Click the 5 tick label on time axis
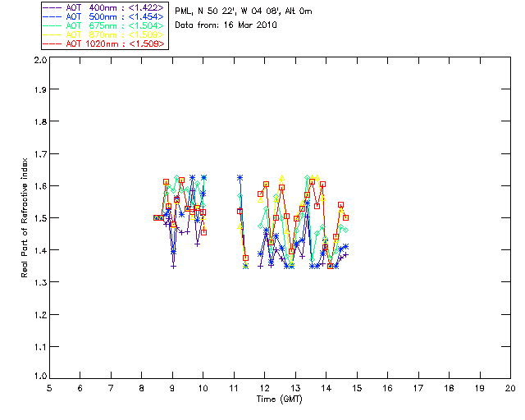 click(x=49, y=388)
